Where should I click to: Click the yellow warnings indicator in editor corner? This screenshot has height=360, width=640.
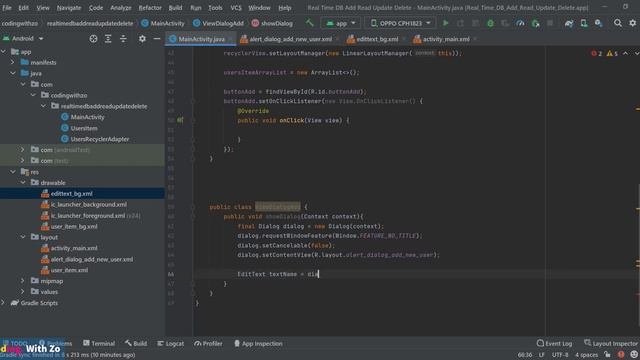coord(612,53)
